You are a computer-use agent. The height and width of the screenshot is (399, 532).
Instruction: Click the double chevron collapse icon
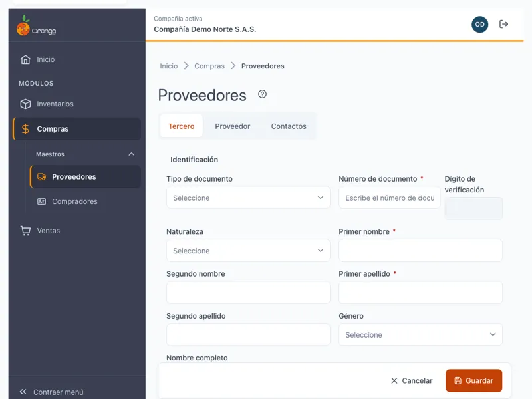click(23, 392)
